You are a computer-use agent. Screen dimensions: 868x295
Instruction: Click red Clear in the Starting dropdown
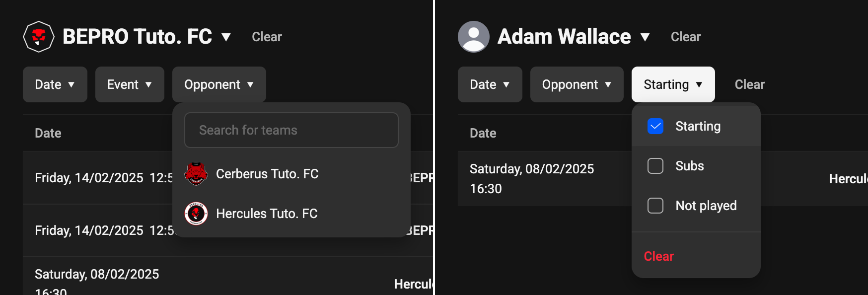[x=658, y=256]
